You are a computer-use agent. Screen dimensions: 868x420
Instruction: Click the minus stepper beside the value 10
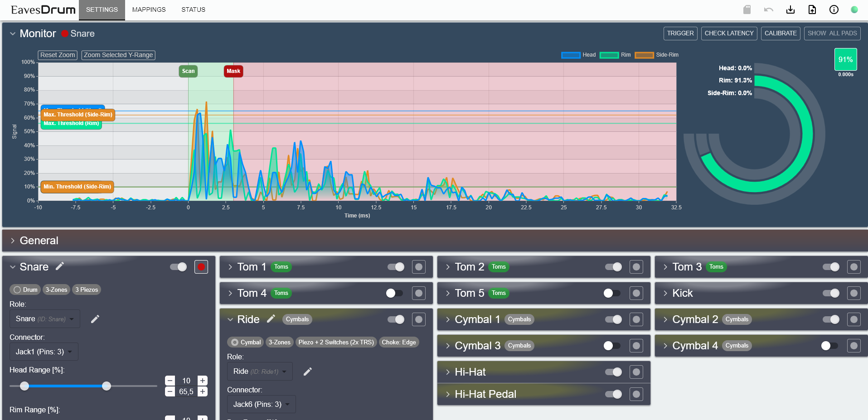170,381
